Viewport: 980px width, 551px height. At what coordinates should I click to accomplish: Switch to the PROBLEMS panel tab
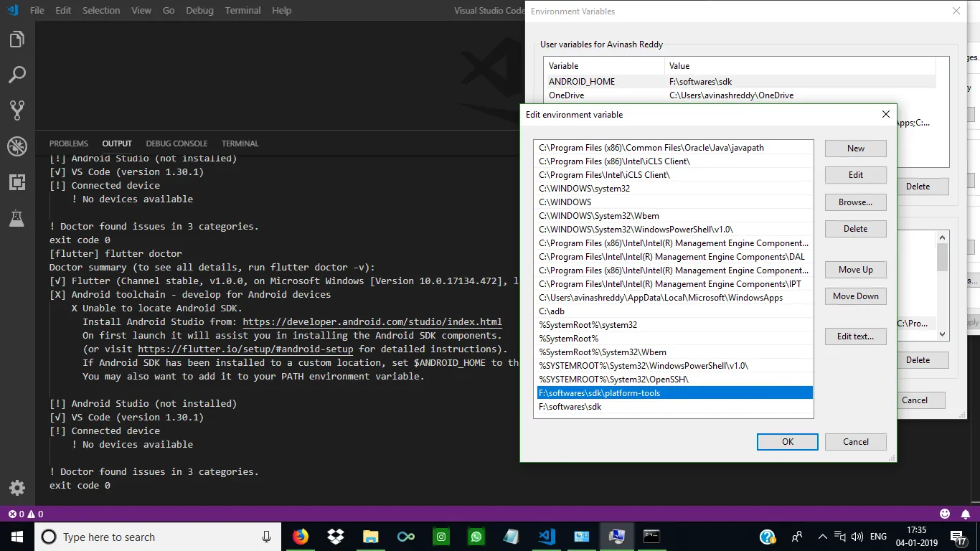click(x=69, y=143)
